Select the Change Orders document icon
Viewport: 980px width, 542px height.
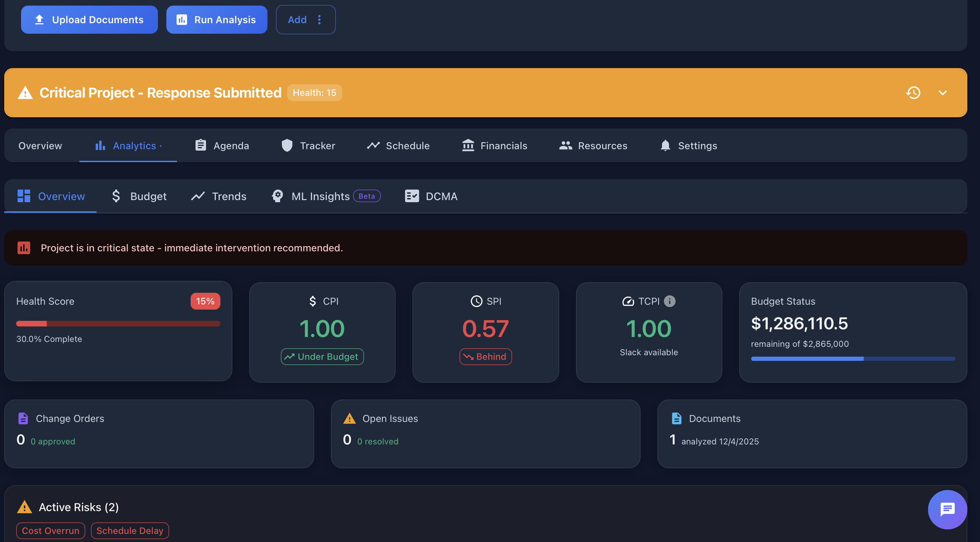pyautogui.click(x=23, y=418)
